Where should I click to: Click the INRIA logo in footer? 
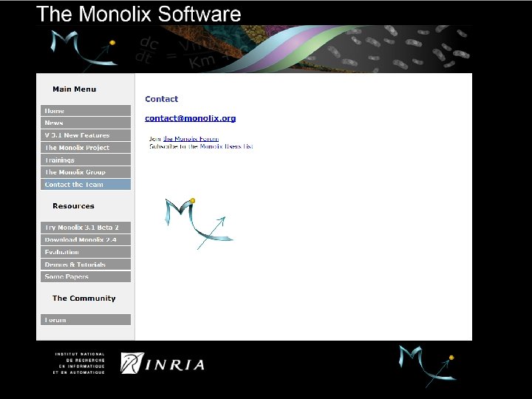click(x=163, y=364)
